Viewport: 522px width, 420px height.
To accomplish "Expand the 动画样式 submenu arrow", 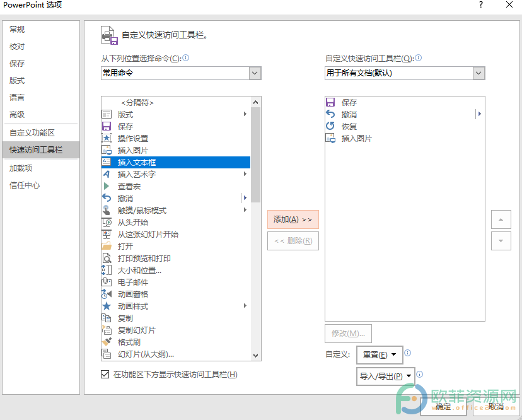I will point(245,306).
